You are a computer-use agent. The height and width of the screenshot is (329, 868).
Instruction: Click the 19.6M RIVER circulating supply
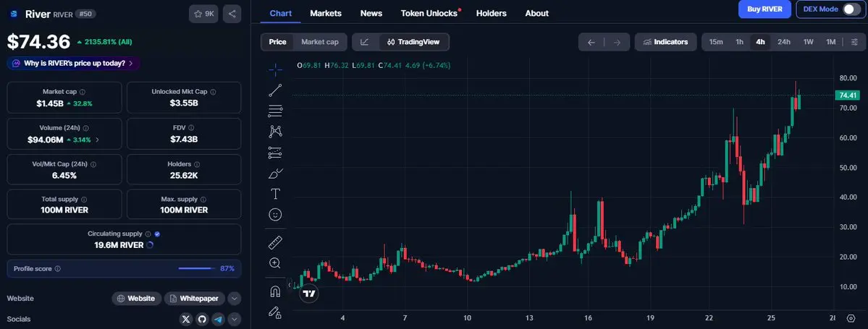pyautogui.click(x=119, y=245)
